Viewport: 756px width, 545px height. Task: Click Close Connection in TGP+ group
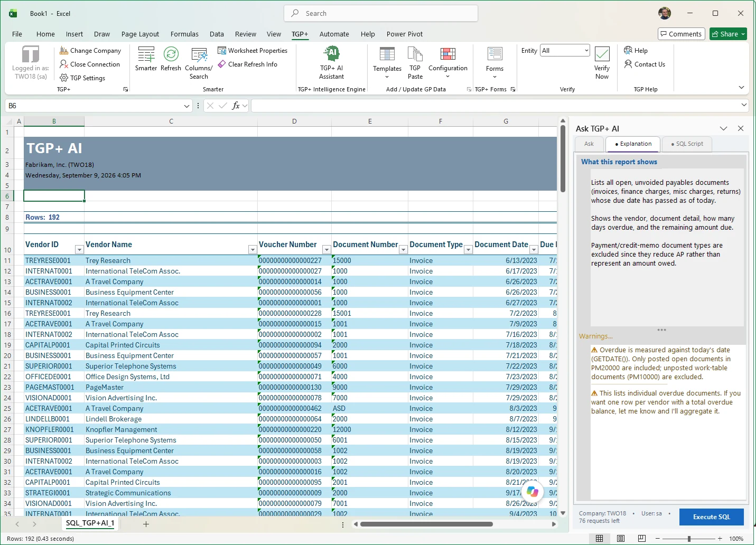[x=90, y=64]
